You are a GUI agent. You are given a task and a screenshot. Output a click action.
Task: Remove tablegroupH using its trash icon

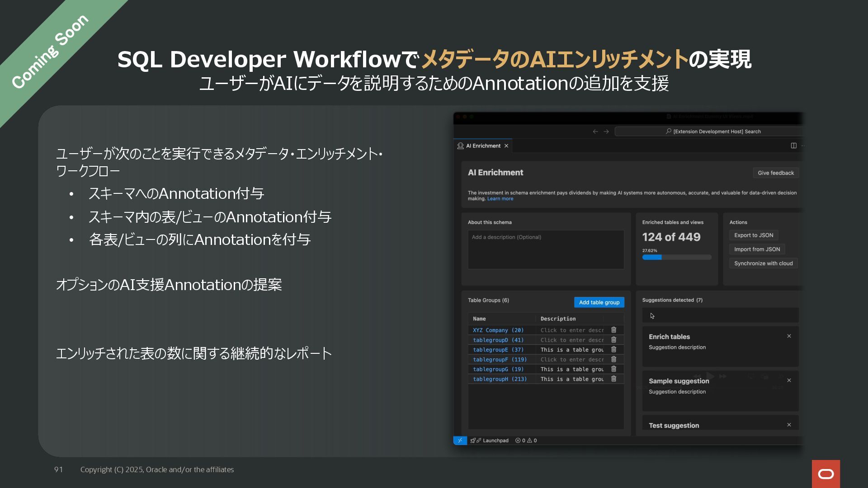tap(613, 379)
